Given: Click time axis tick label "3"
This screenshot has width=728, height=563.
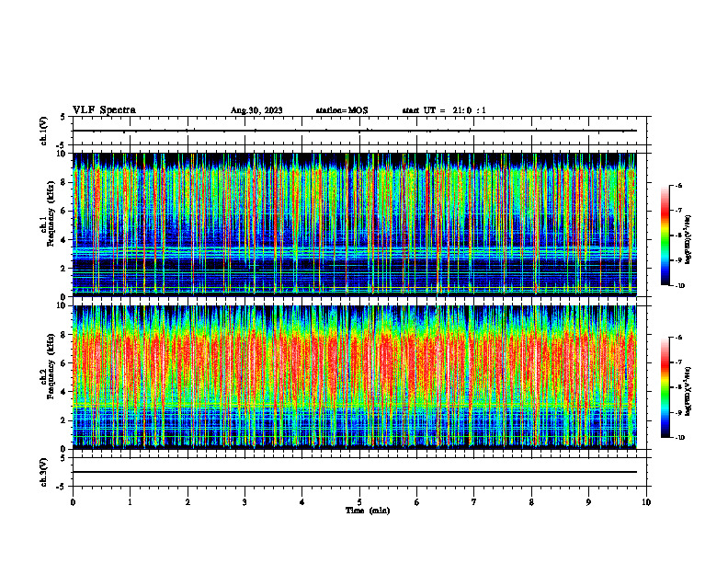Looking at the screenshot, I should tap(245, 502).
